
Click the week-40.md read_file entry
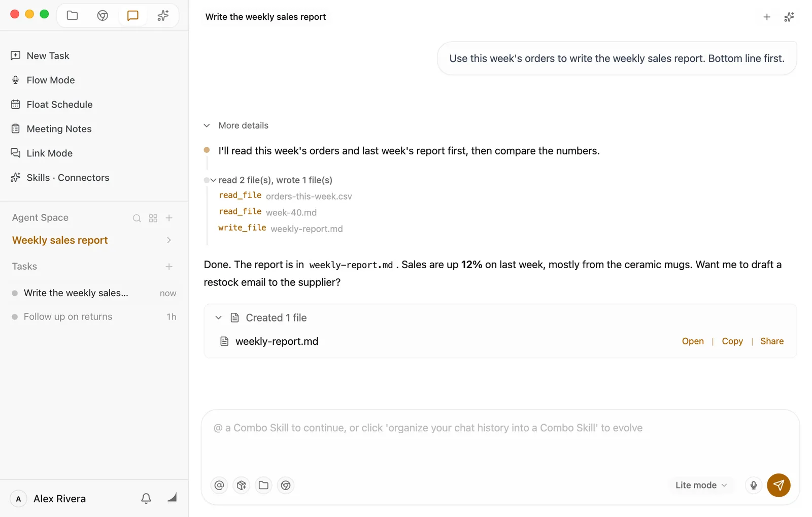click(267, 212)
